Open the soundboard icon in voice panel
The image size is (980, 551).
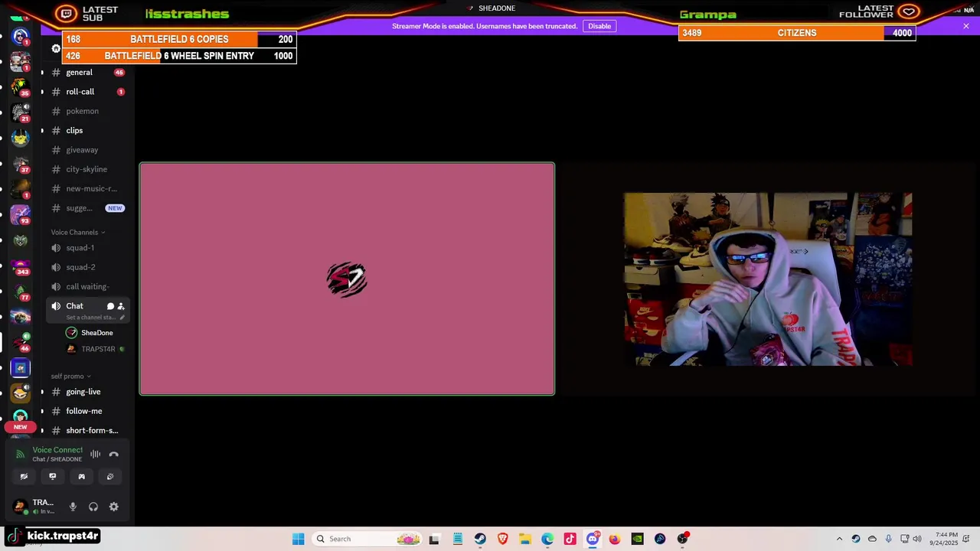pos(110,476)
